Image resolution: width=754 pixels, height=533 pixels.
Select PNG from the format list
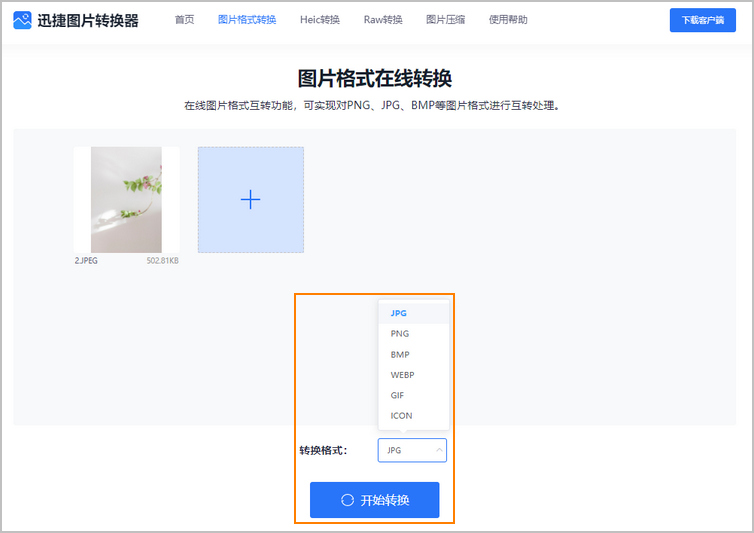(414, 333)
